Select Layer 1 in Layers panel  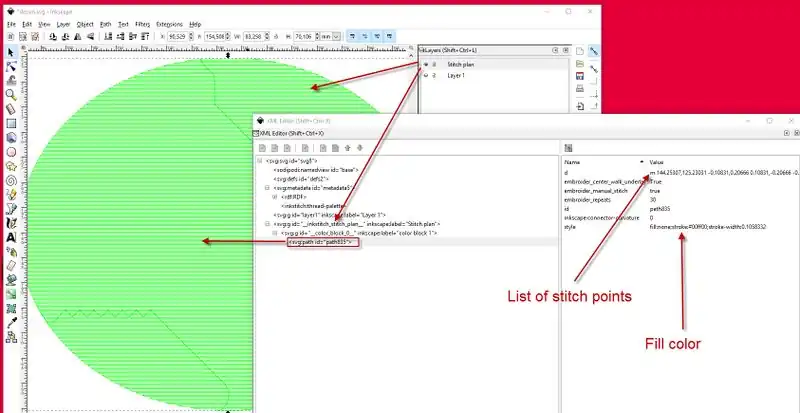456,76
